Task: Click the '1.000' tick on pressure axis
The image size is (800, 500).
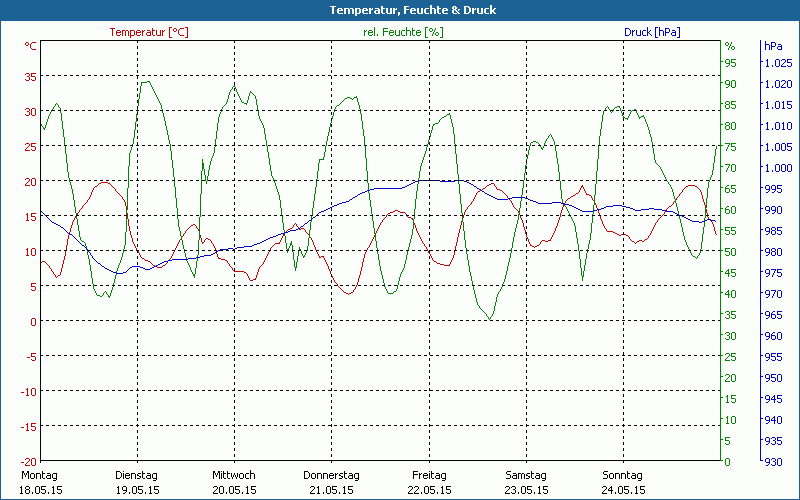Action: [778, 168]
